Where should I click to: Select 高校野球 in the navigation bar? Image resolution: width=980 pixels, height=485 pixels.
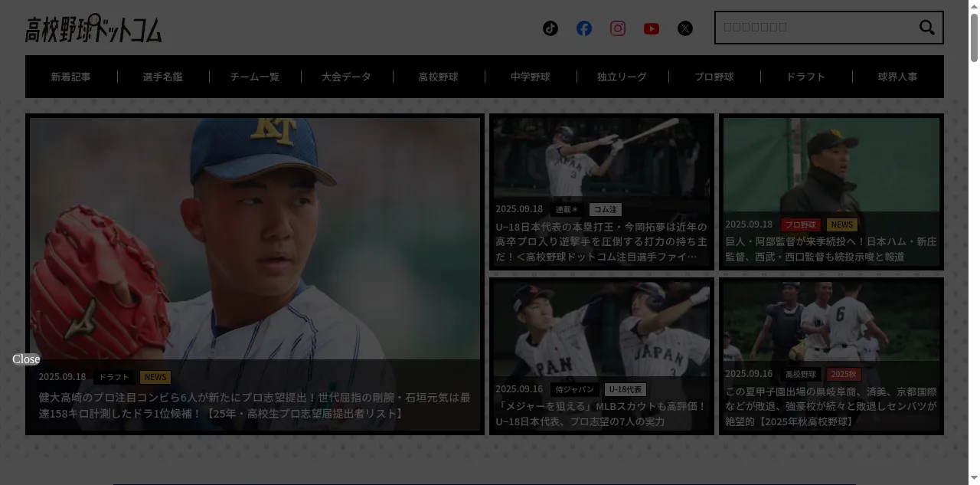[x=439, y=77]
